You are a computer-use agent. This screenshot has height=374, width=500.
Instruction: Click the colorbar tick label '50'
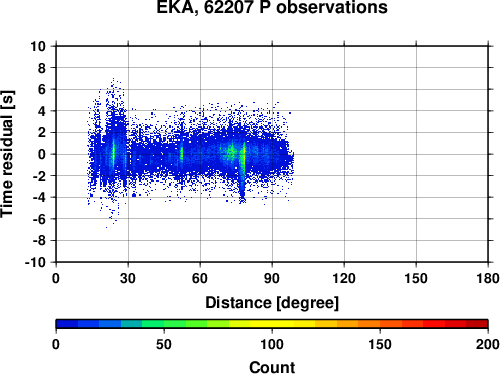click(x=164, y=344)
